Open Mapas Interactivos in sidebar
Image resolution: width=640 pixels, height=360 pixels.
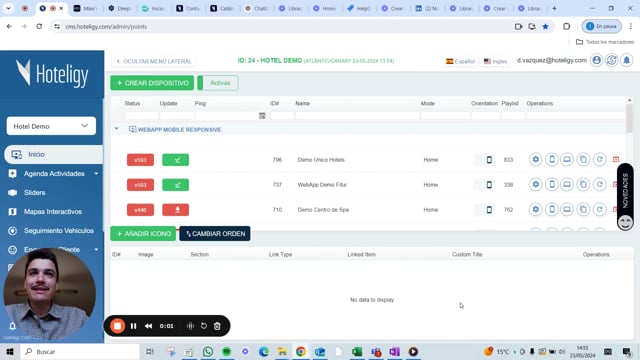pyautogui.click(x=52, y=211)
